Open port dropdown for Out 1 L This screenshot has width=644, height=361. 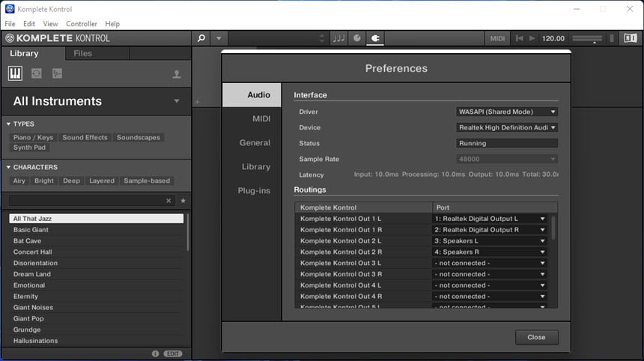490,219
